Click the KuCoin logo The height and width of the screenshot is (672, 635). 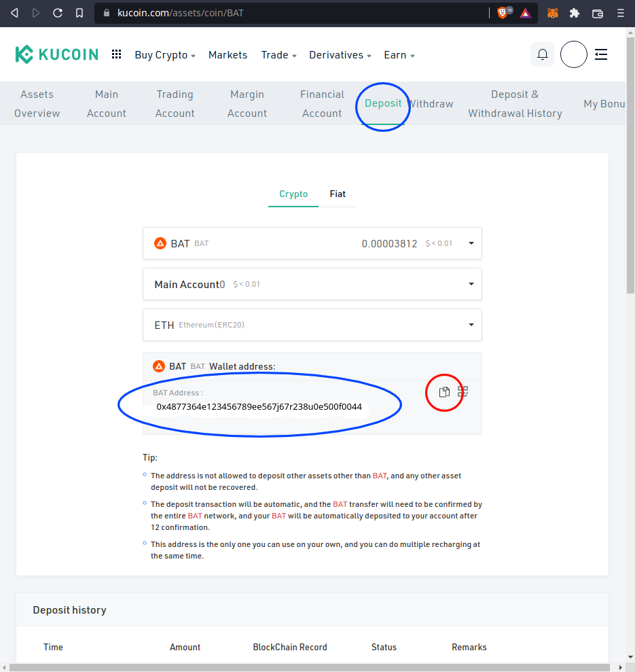click(x=57, y=54)
